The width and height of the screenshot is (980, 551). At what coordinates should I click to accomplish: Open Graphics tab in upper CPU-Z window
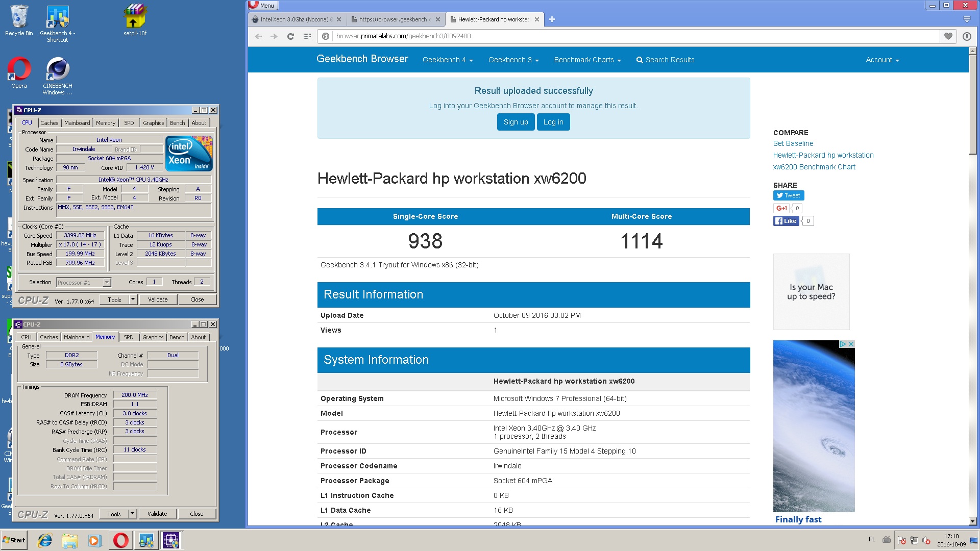click(x=154, y=123)
